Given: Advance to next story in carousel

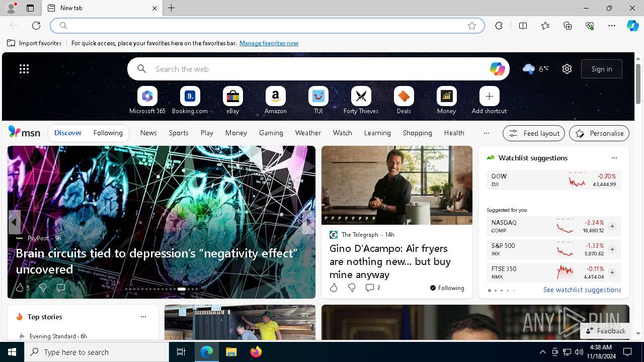Looking at the screenshot, I should (x=308, y=222).
